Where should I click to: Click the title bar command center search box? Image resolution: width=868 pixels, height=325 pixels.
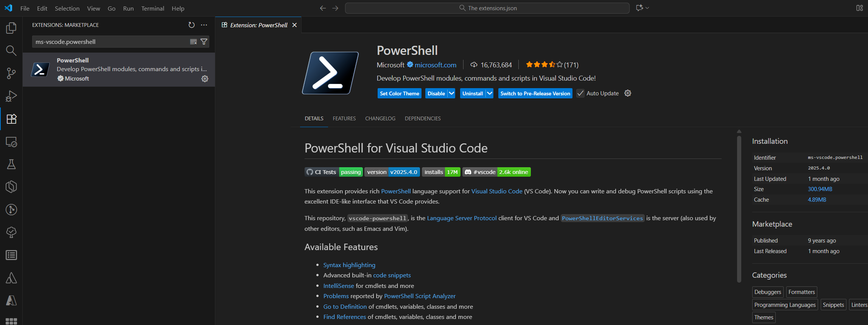tap(487, 8)
